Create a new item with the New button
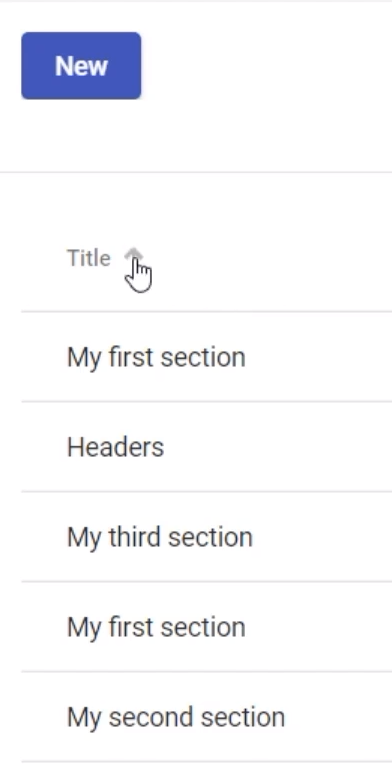The width and height of the screenshot is (392, 773). coord(81,66)
